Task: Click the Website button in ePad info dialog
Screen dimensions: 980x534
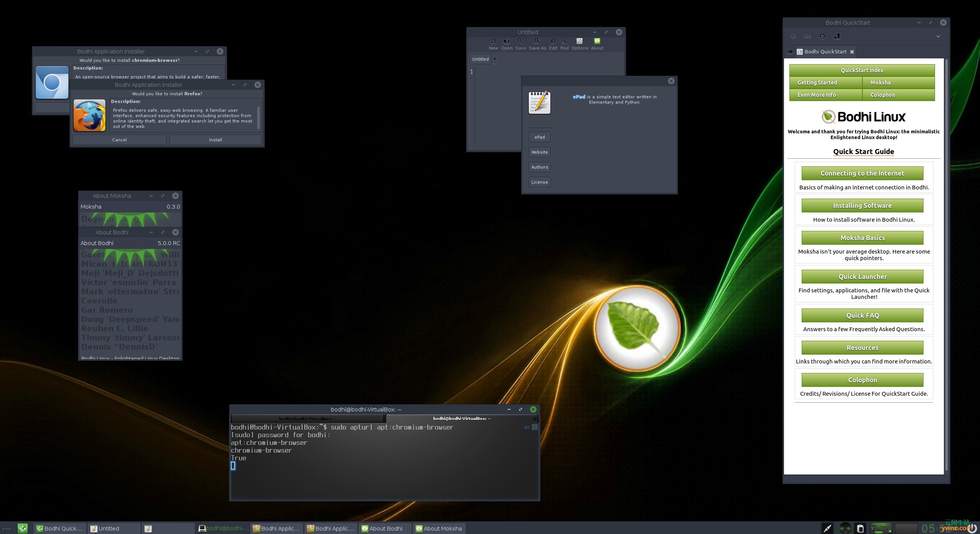Action: tap(539, 152)
